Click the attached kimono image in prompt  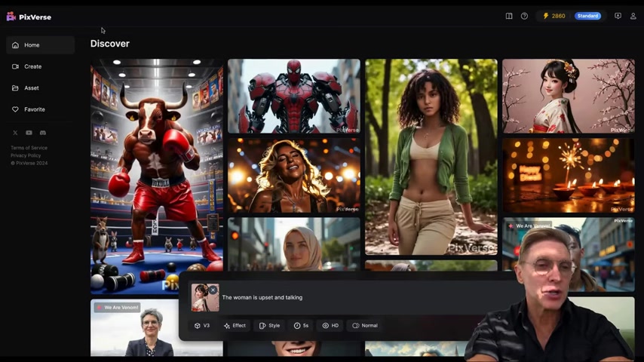[x=205, y=297]
